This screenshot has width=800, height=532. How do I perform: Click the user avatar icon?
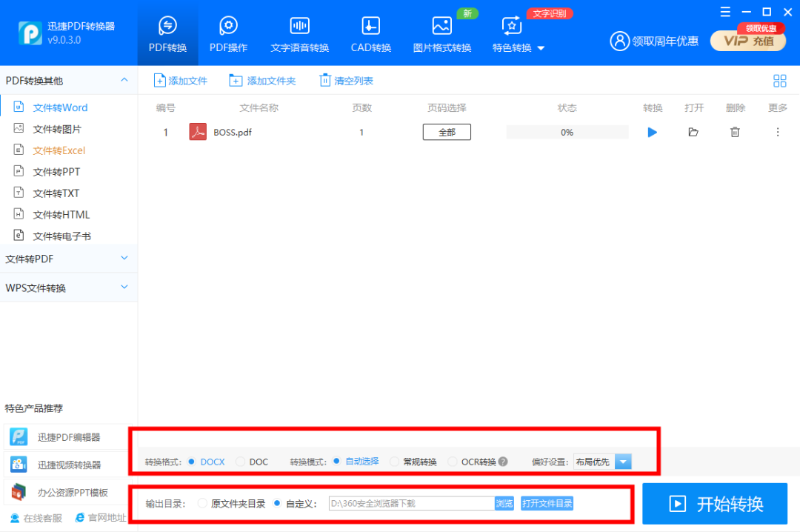pos(619,41)
